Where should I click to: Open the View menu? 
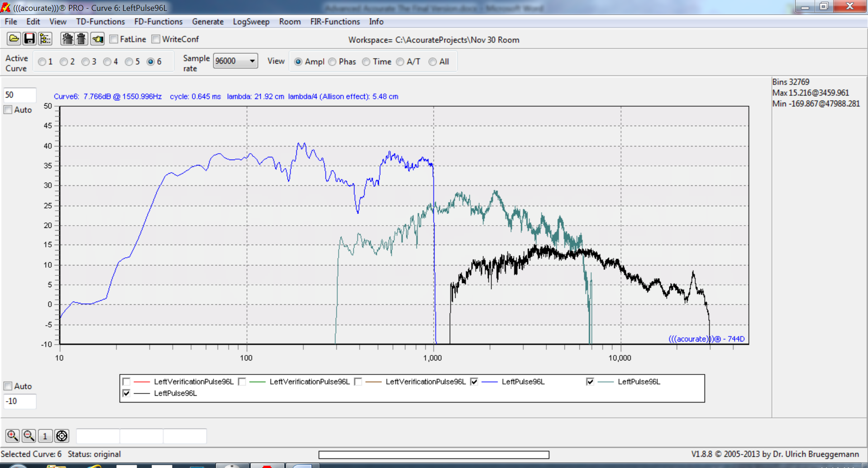tap(58, 22)
